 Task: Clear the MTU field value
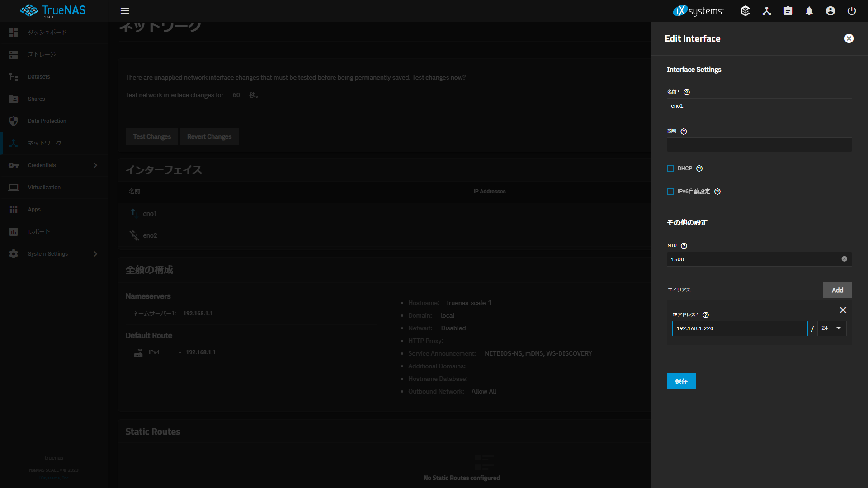tap(844, 259)
